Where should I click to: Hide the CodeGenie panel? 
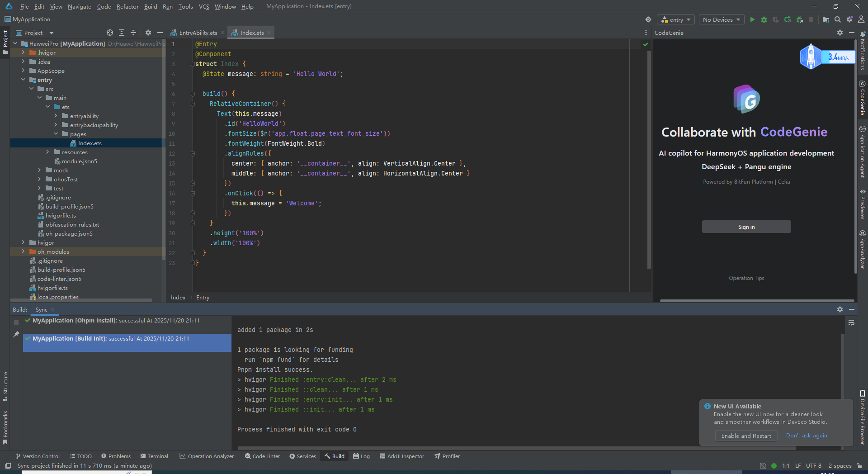coord(852,33)
